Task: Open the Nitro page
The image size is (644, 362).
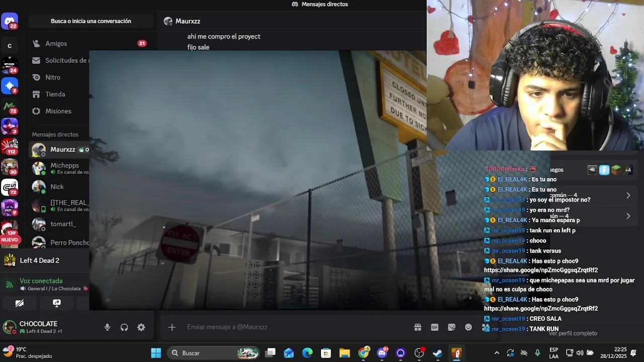Action: [x=59, y=77]
